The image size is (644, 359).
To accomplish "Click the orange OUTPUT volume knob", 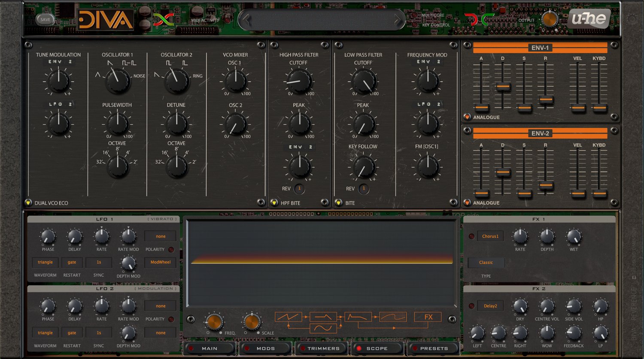I will click(x=550, y=19).
